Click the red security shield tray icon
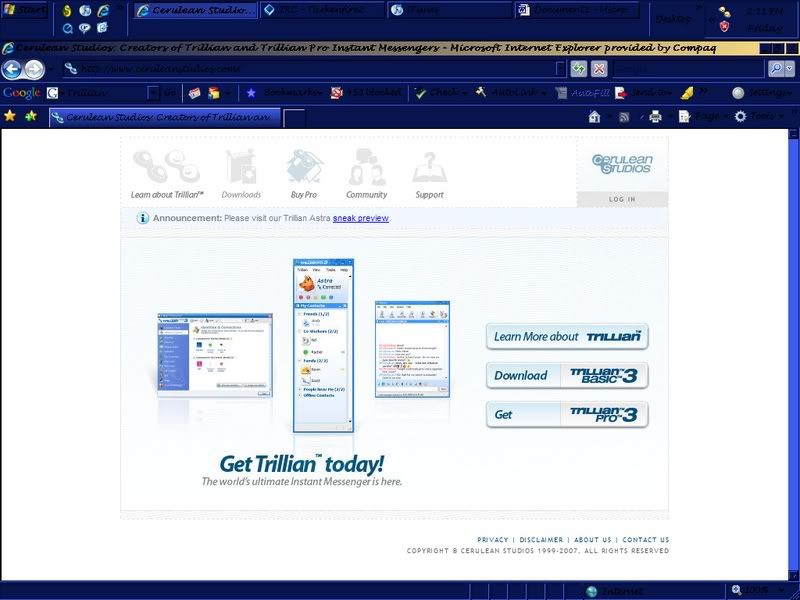This screenshot has height=600, width=800. 724,27
